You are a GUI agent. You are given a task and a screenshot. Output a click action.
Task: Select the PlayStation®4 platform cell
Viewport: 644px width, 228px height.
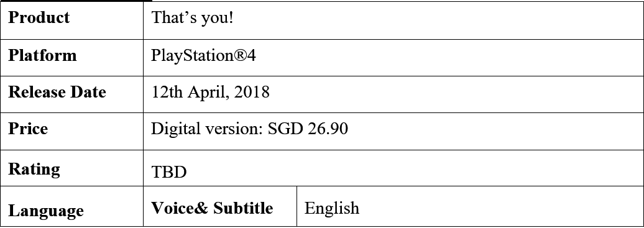pos(393,58)
